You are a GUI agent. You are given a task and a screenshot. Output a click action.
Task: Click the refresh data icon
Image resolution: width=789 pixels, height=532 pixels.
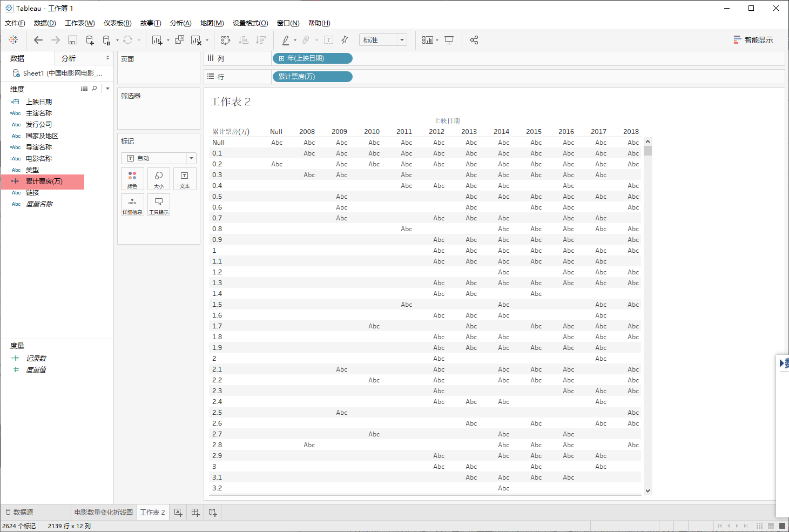[x=128, y=40]
